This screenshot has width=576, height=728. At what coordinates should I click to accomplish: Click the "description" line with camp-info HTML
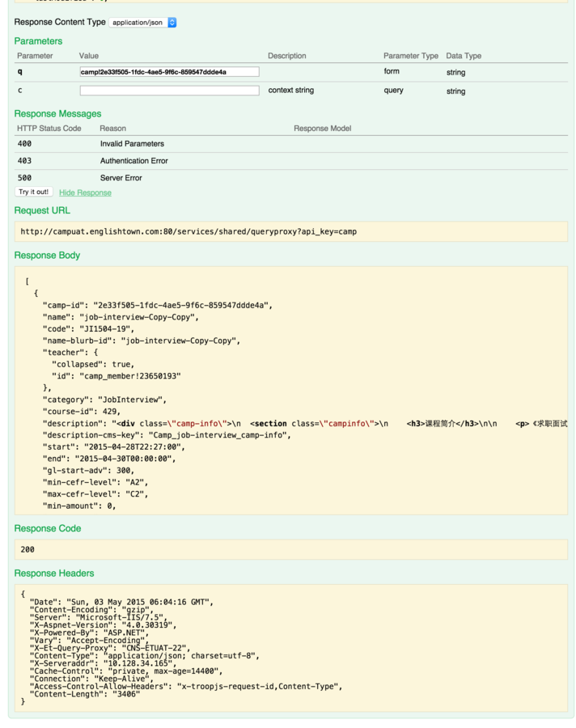(305, 423)
